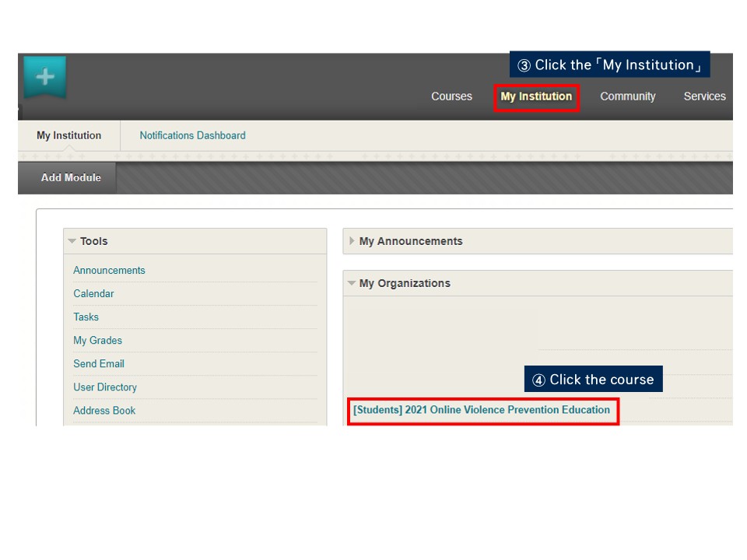Open the Courses tab
Viewport: 747px width, 560px height.
pos(451,96)
